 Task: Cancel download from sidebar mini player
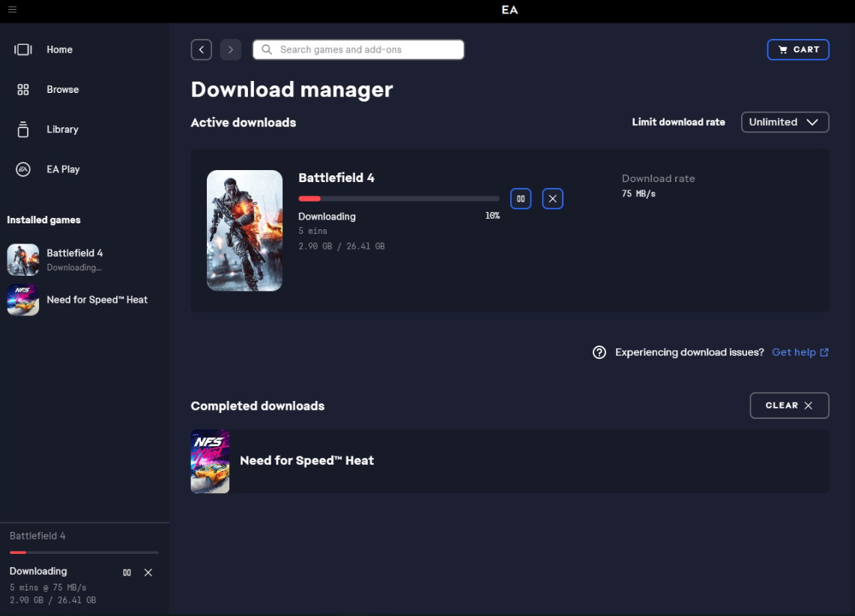click(148, 573)
